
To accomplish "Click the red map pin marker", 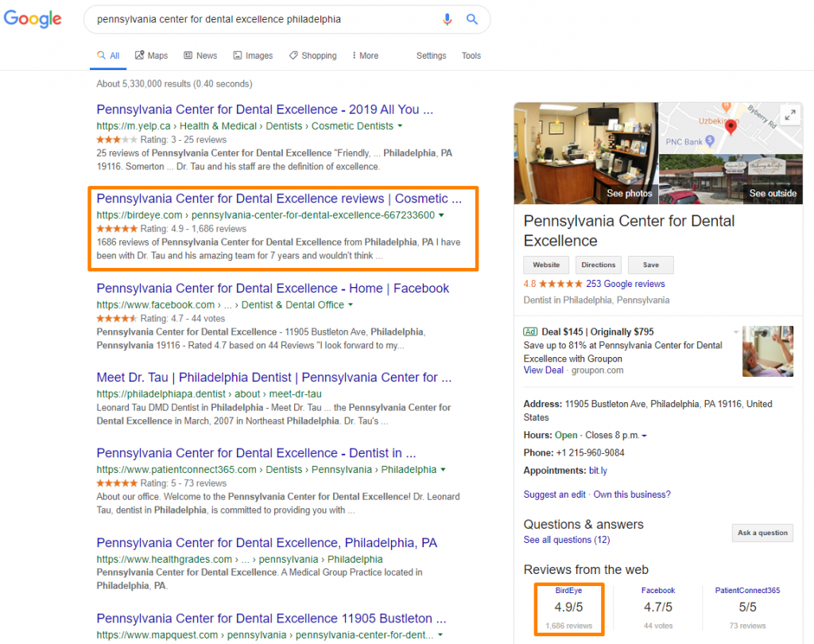I will pyautogui.click(x=731, y=127).
